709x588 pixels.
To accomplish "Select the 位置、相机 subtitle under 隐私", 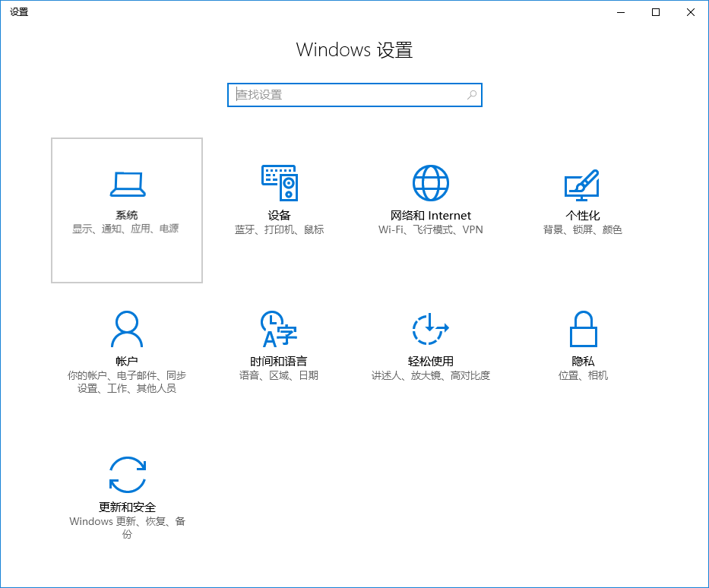I will [x=583, y=375].
